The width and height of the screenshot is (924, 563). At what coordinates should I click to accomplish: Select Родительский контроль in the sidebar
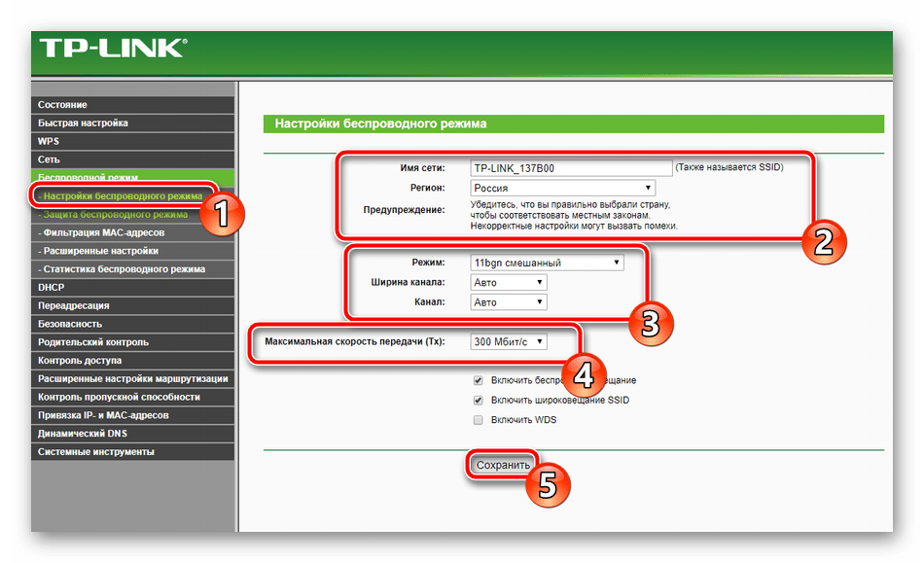pyautogui.click(x=132, y=342)
